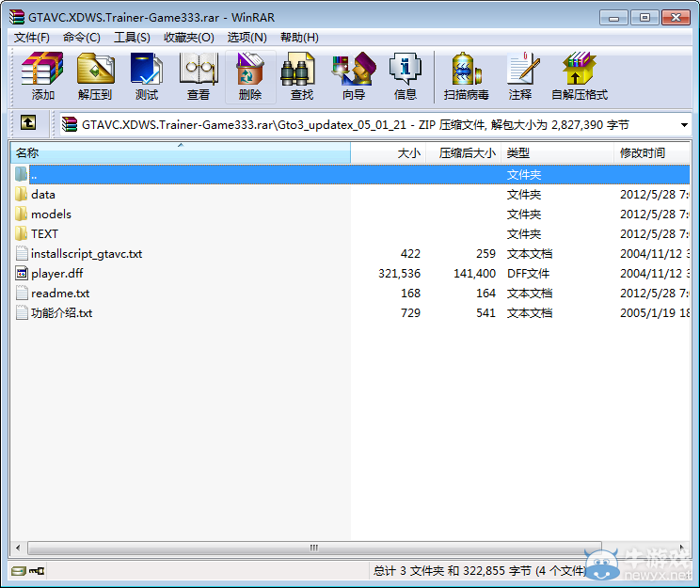The height and width of the screenshot is (588, 700).
Task: Select the player.dff file name
Action: 57,273
